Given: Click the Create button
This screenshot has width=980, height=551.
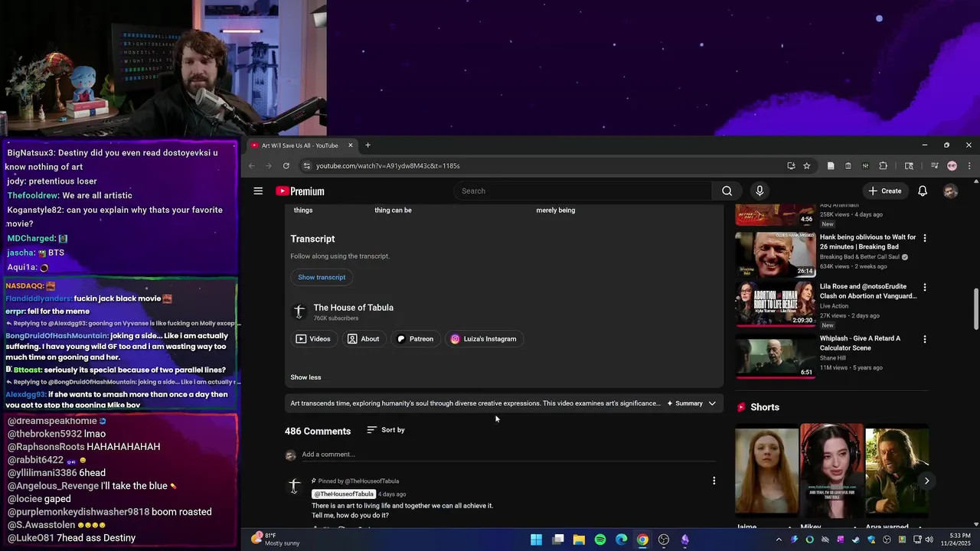Looking at the screenshot, I should coord(885,191).
